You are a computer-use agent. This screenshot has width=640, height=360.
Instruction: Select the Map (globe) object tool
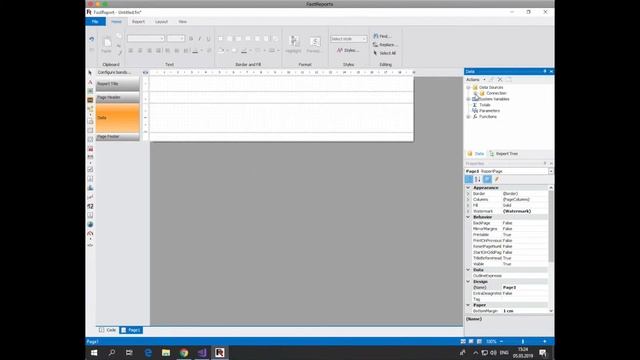(90, 224)
